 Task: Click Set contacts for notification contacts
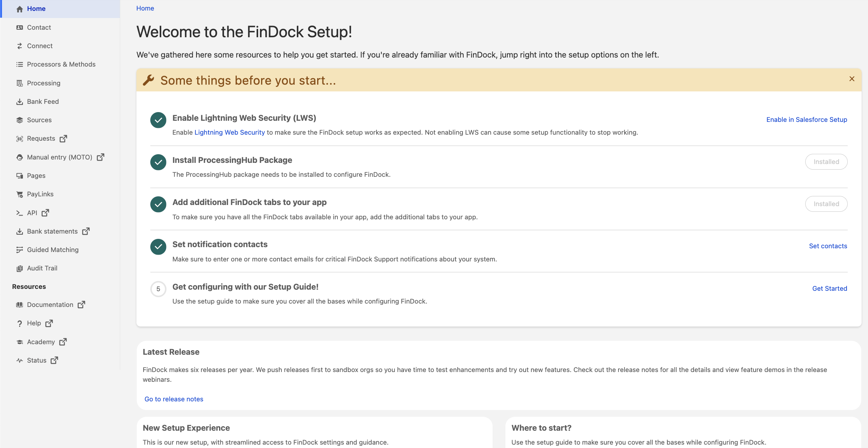(828, 246)
